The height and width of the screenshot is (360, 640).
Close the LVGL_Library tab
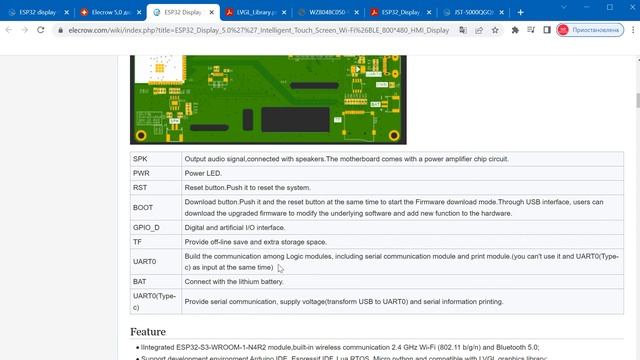284,12
